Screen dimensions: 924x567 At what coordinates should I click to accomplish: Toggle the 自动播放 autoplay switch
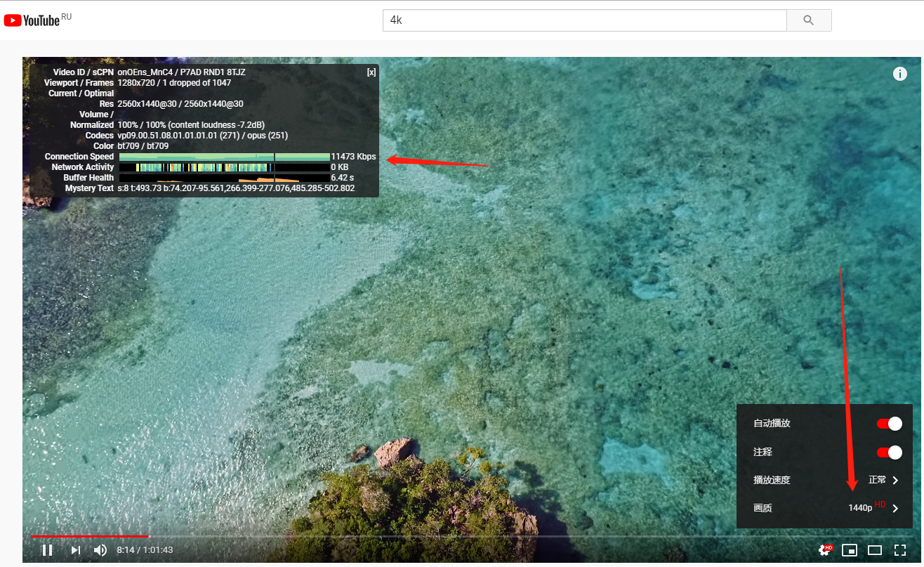[889, 424]
